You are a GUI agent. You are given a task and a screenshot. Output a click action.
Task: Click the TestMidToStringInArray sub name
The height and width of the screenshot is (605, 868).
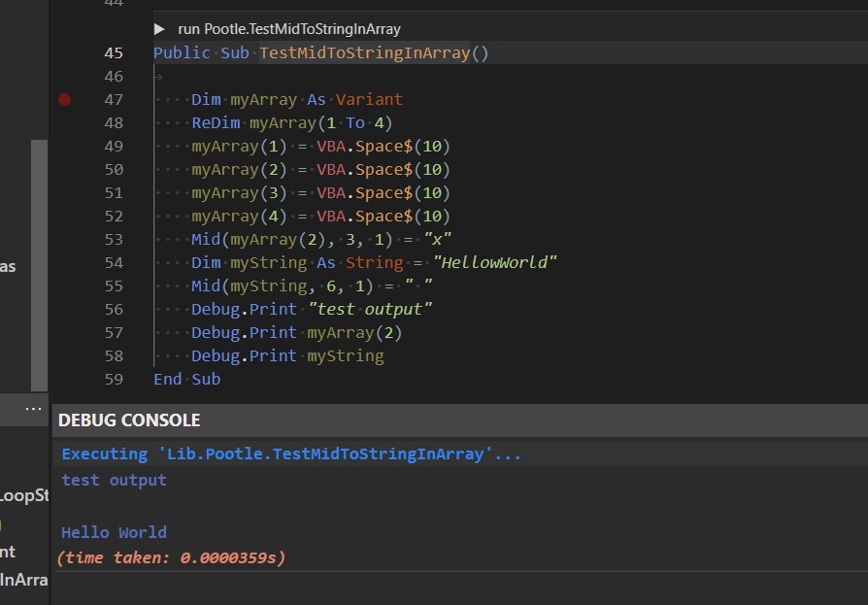[x=365, y=53]
